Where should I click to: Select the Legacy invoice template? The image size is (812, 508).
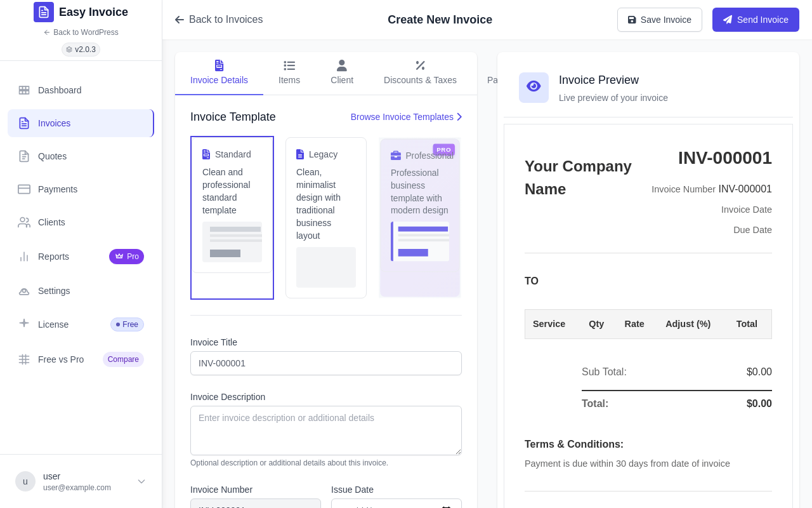[326, 218]
